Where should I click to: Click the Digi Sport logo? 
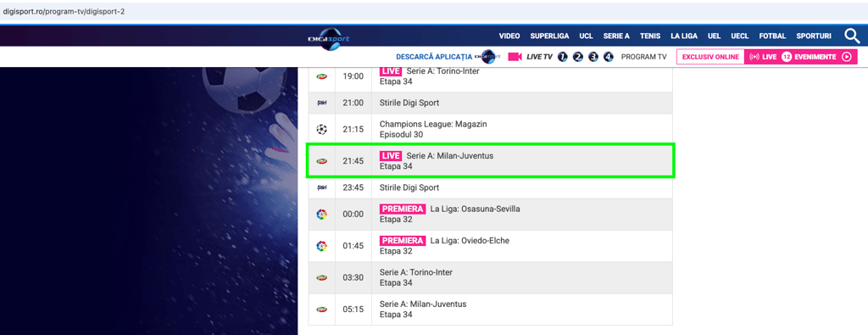click(329, 39)
